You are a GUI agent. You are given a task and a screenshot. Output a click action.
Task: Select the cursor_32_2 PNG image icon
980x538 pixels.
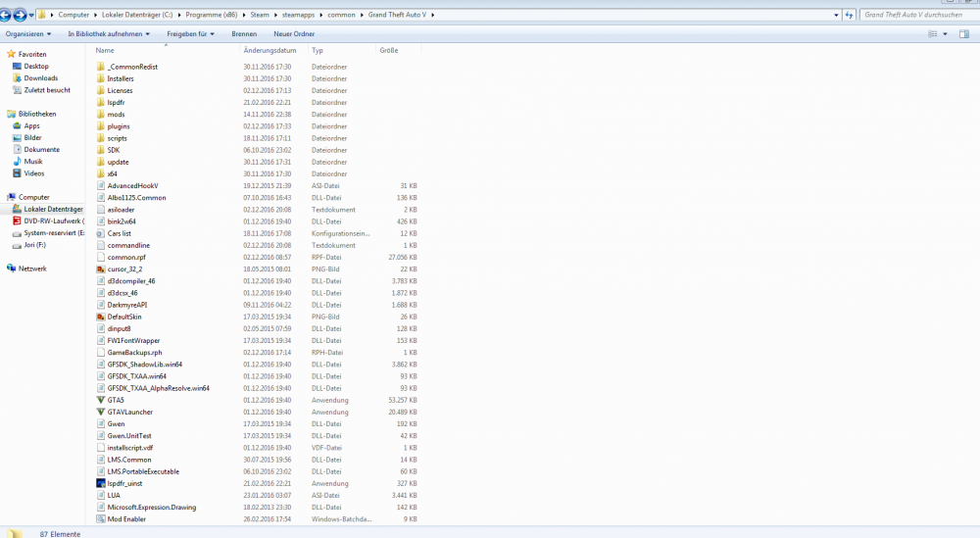click(x=101, y=269)
